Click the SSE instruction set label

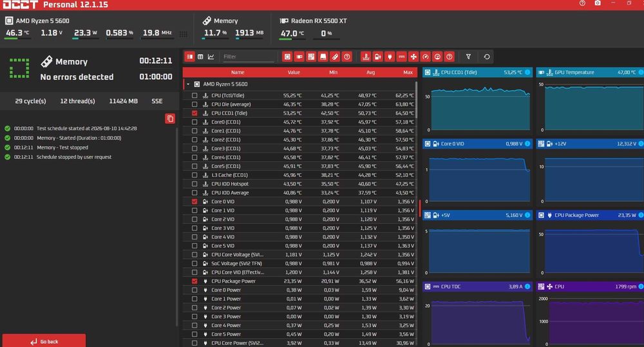click(157, 101)
